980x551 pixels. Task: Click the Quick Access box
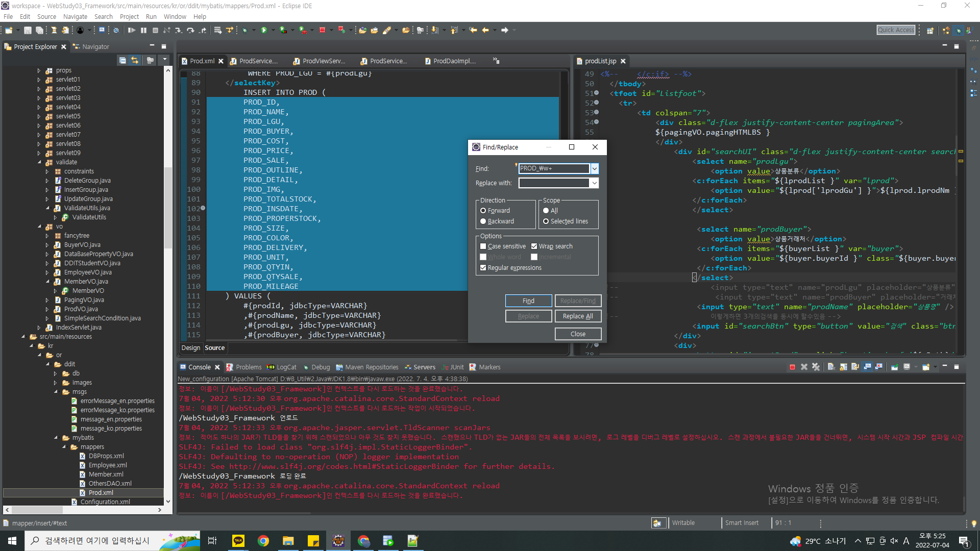[x=896, y=30]
